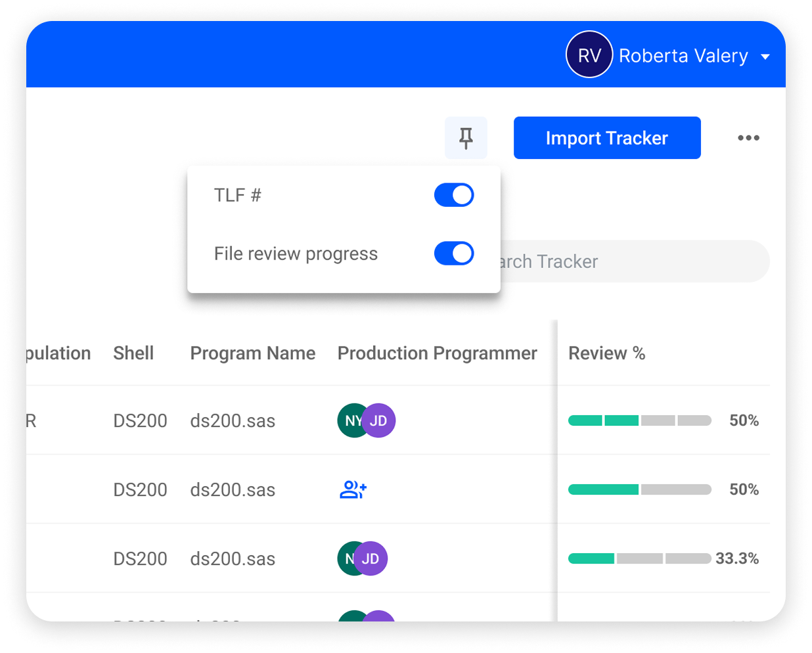Open sort options on the Review % column

(606, 353)
